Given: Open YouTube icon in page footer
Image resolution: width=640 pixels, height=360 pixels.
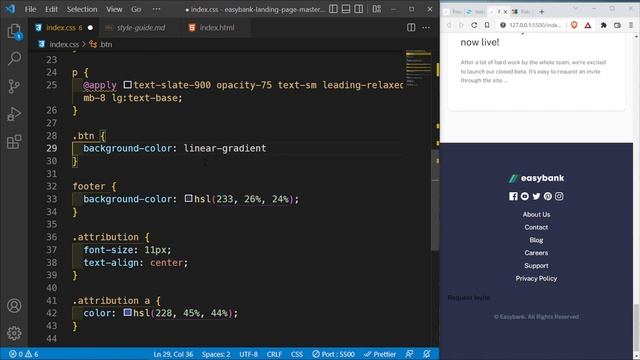Looking at the screenshot, I should pyautogui.click(x=524, y=196).
